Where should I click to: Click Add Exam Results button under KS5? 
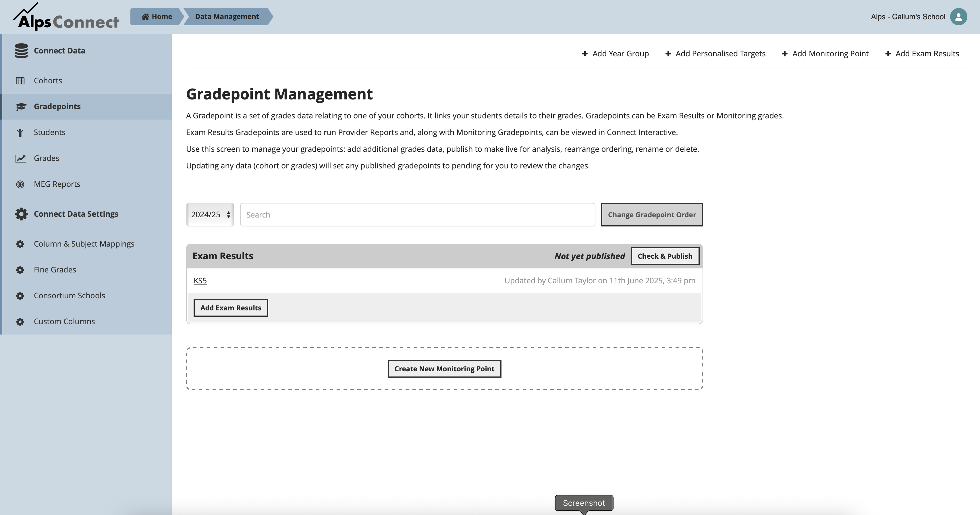point(231,308)
